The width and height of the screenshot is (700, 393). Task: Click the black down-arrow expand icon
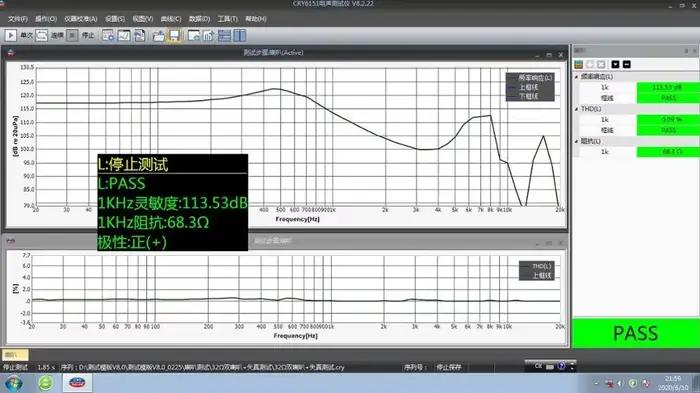(616, 64)
